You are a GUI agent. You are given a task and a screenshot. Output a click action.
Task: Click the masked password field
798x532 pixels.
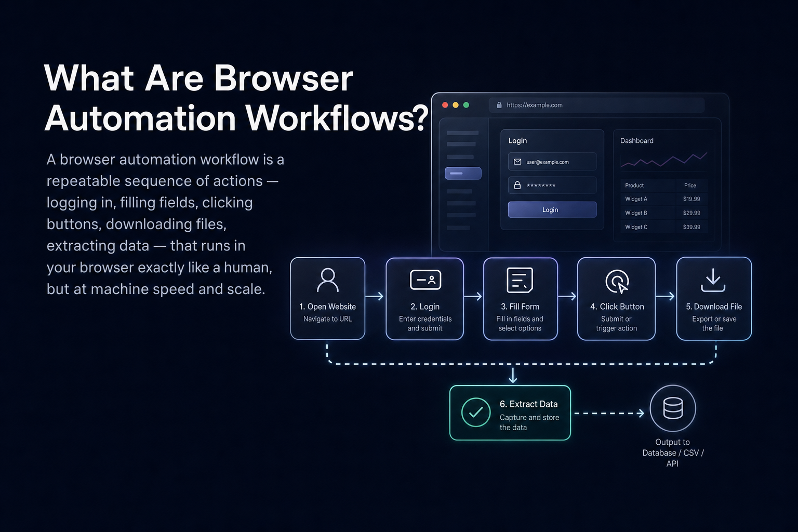[552, 185]
